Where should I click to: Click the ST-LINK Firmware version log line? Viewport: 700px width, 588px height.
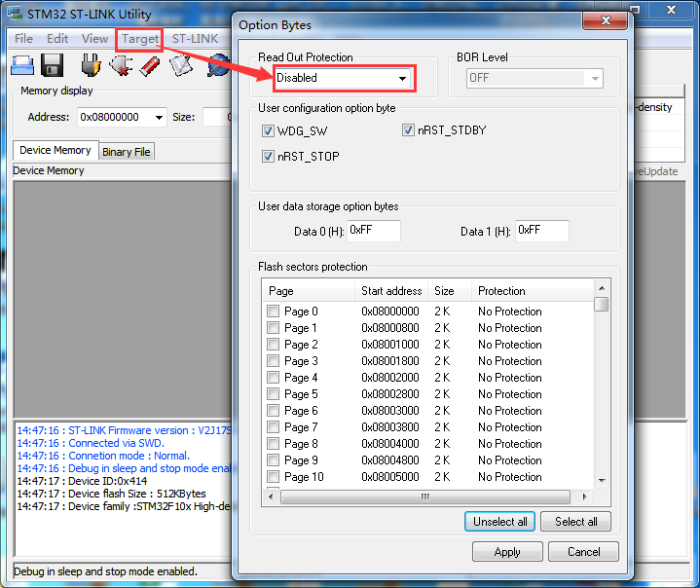coord(124,430)
